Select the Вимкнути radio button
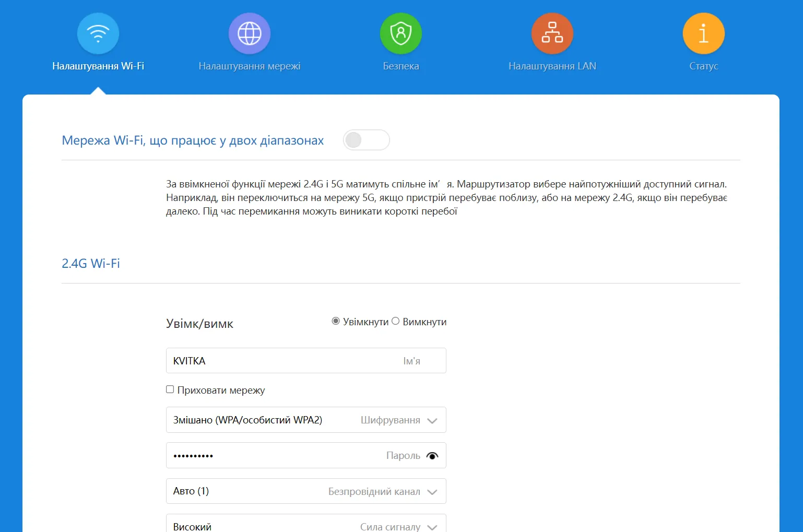The width and height of the screenshot is (803, 532). pyautogui.click(x=396, y=321)
